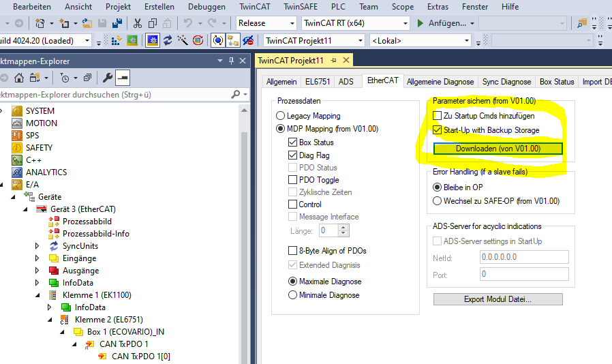Click the Show Sub Items eye icon
Image resolution: width=612 pixels, height=364 pixels.
248,41
